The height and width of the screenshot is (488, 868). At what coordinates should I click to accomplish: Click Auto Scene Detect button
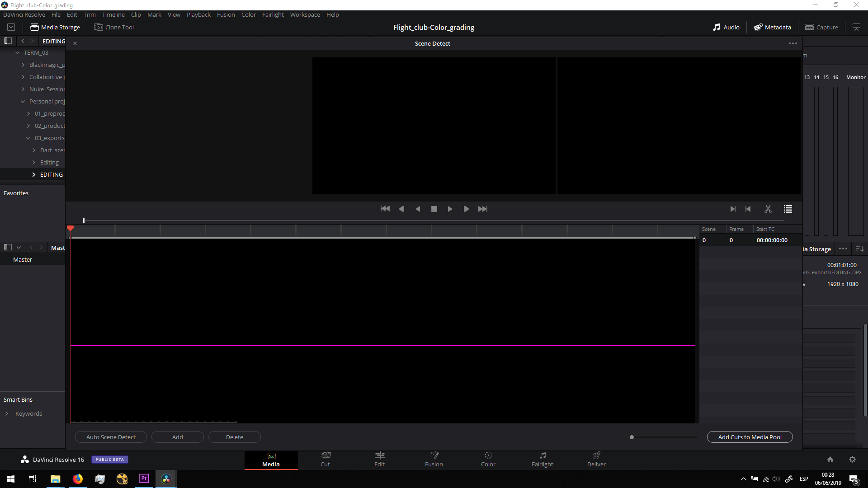pos(111,437)
